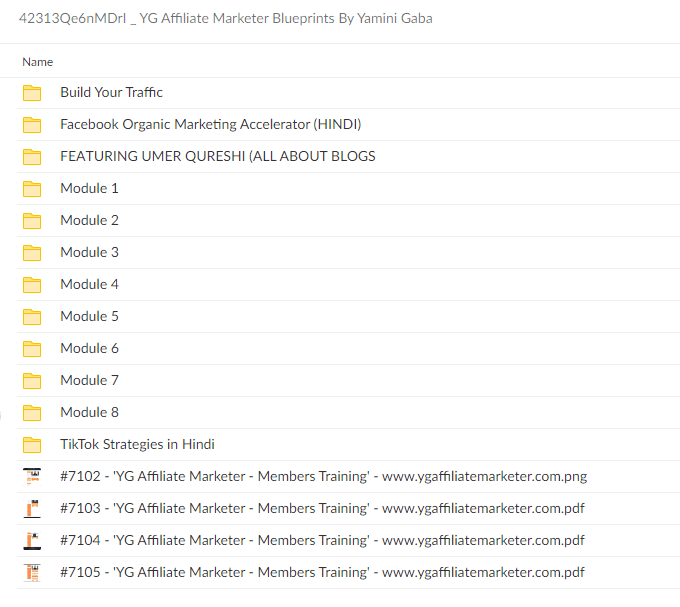Image resolution: width=680 pixels, height=607 pixels.
Task: Open file #7105 Members Training pdf name
Action: (x=322, y=572)
